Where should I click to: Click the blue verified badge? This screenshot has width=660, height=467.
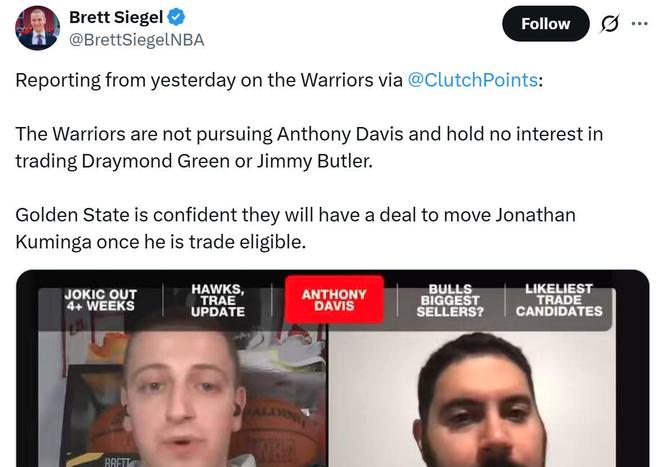(x=176, y=17)
